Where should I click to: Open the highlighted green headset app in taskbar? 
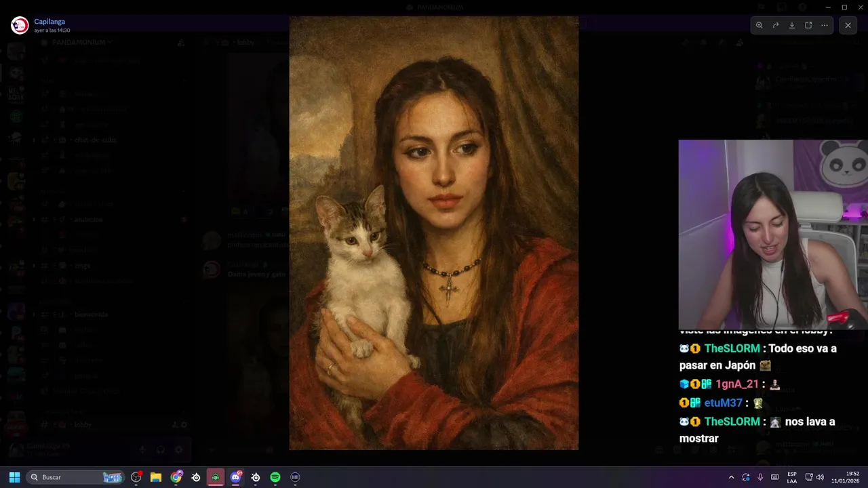click(x=216, y=477)
